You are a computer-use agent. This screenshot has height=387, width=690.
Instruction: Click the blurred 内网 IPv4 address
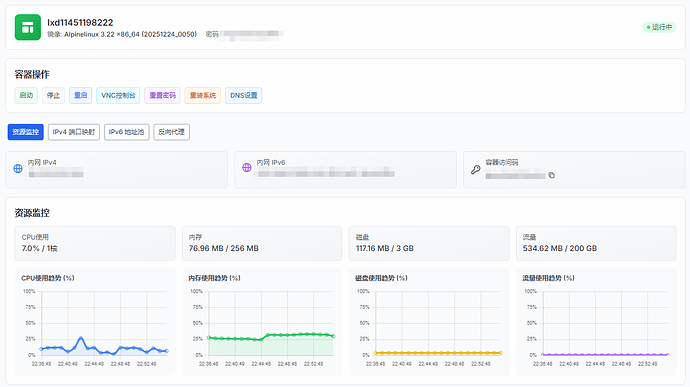click(56, 174)
